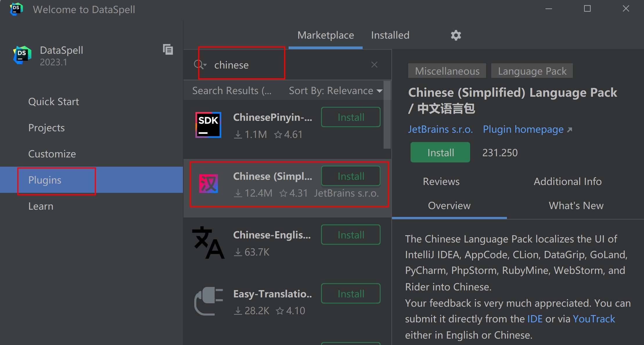Viewport: 644px width, 345px height.
Task: Click the 1.1M downloads count
Action: tap(250, 134)
